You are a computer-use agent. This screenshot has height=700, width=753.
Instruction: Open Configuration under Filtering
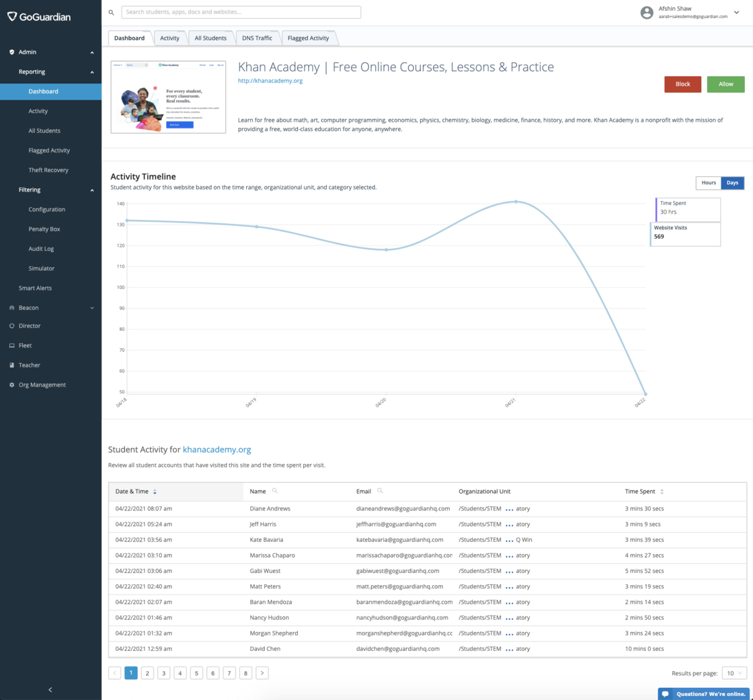coord(46,210)
